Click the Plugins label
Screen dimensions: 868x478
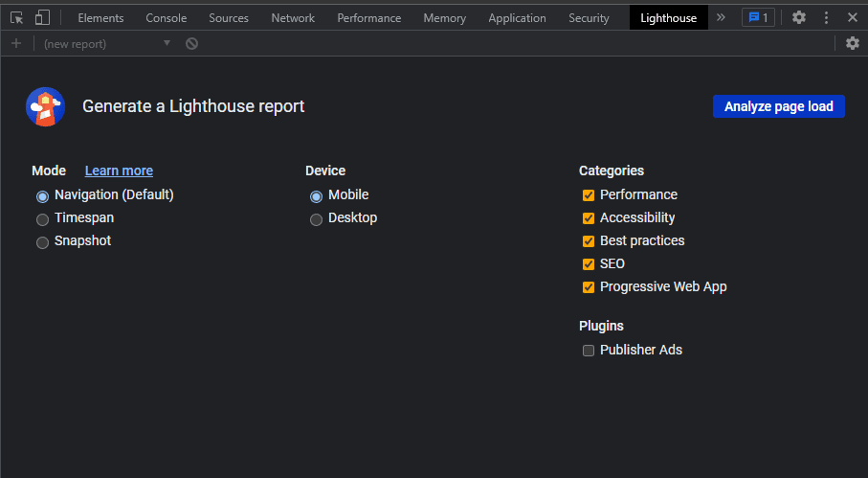[x=601, y=326]
